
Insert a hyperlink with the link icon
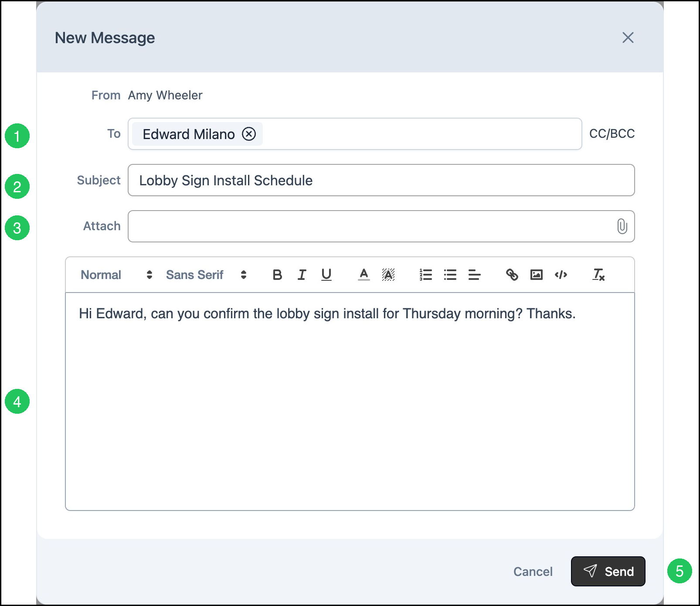pos(512,275)
